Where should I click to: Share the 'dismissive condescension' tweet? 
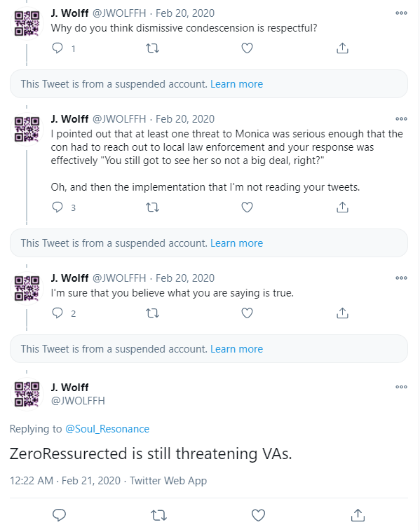342,48
